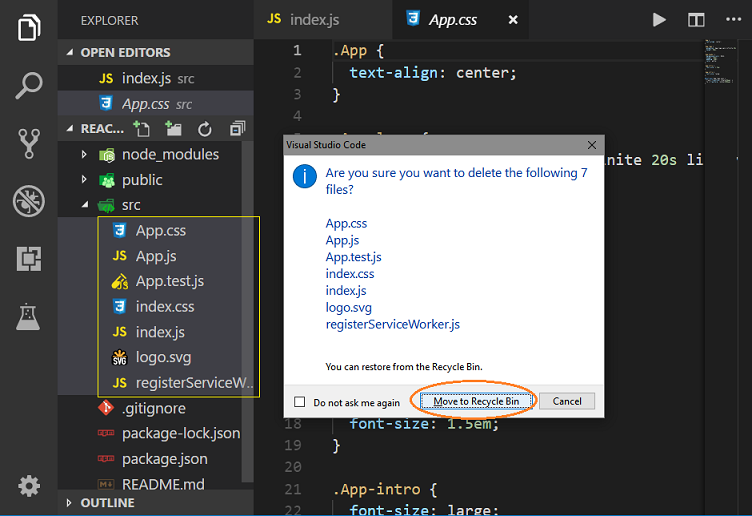Click index.css in the dialog list
The height and width of the screenshot is (516, 752).
pyautogui.click(x=350, y=274)
